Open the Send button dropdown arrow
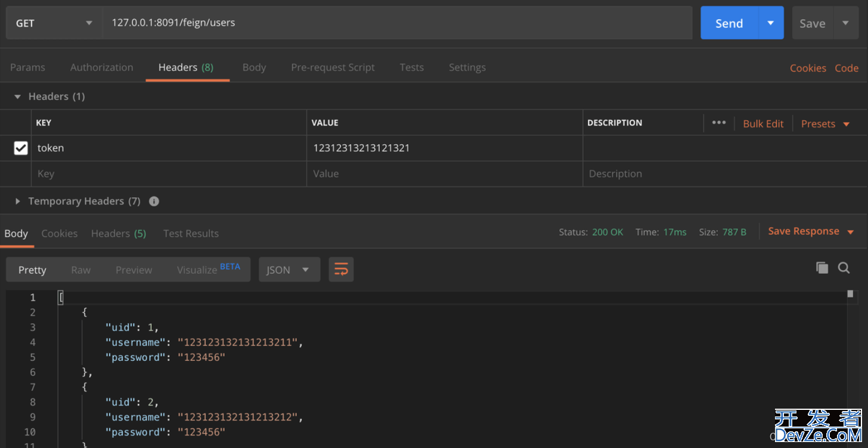This screenshot has width=868, height=448. click(x=771, y=23)
